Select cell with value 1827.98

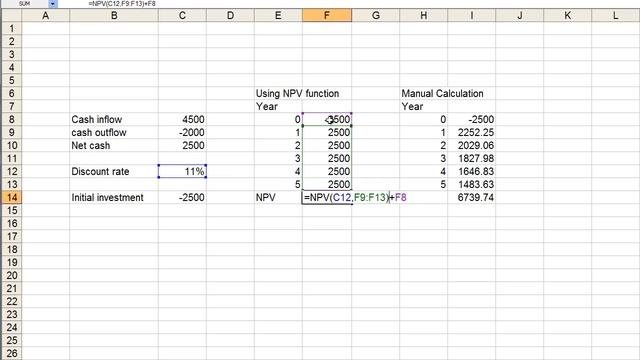(x=471, y=159)
